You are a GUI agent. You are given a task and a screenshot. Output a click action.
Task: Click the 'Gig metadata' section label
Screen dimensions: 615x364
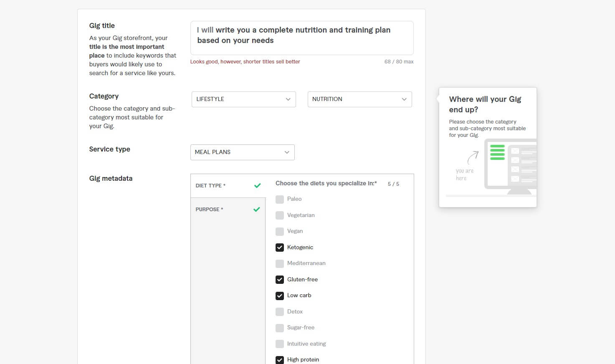[111, 178]
